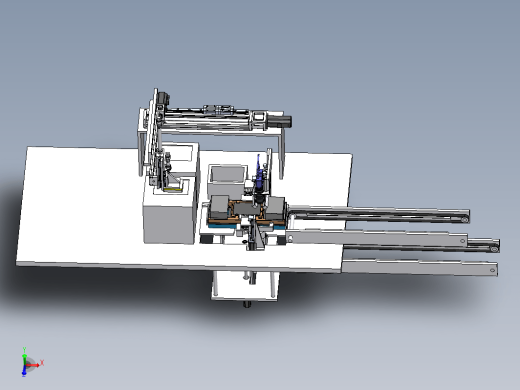The image size is (520, 390).
Task: Click the blue Z axis of the orientation triad
Action: click(24, 371)
